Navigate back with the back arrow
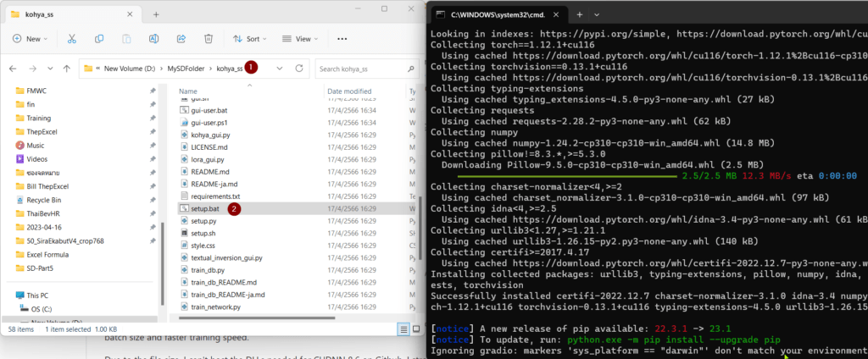Viewport: 868px width, 359px height. pyautogui.click(x=12, y=68)
